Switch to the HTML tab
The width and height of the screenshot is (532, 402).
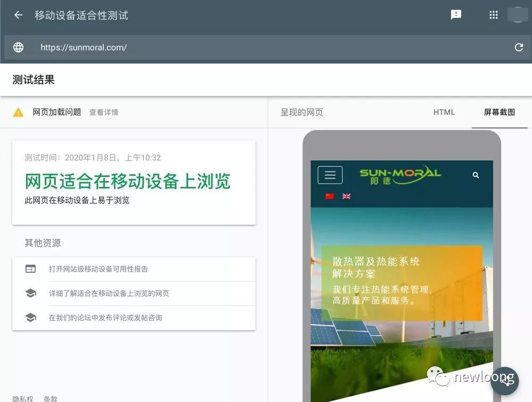(x=444, y=112)
